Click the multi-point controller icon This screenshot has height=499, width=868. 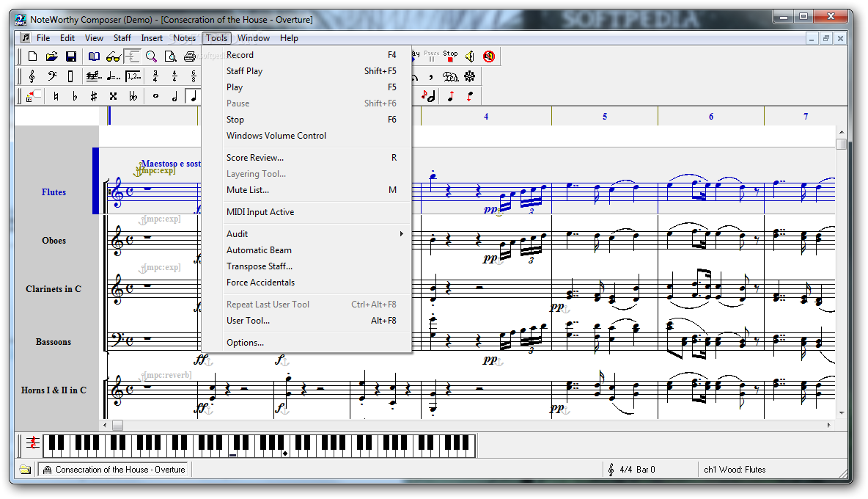click(x=450, y=76)
